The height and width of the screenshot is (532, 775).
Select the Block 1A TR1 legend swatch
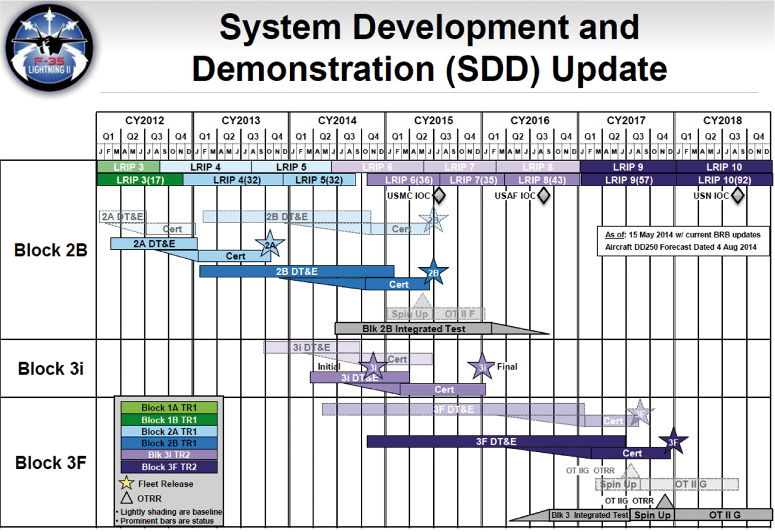[x=169, y=408]
